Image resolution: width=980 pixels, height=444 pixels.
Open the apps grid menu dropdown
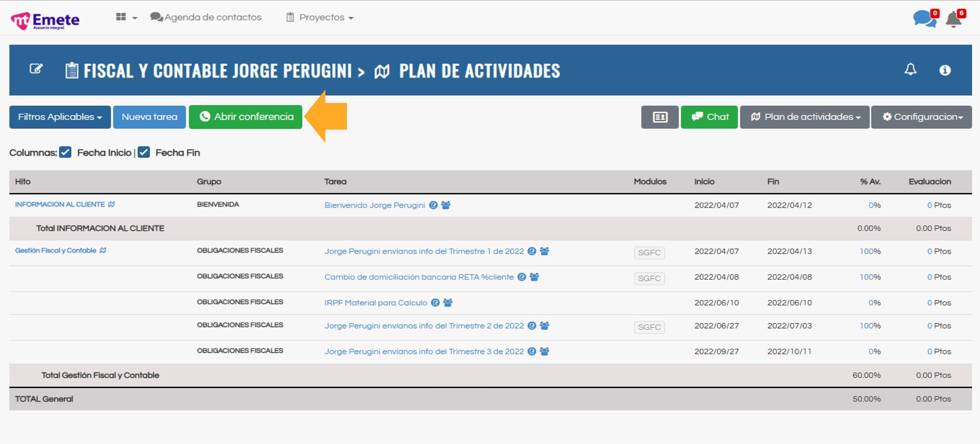click(126, 18)
